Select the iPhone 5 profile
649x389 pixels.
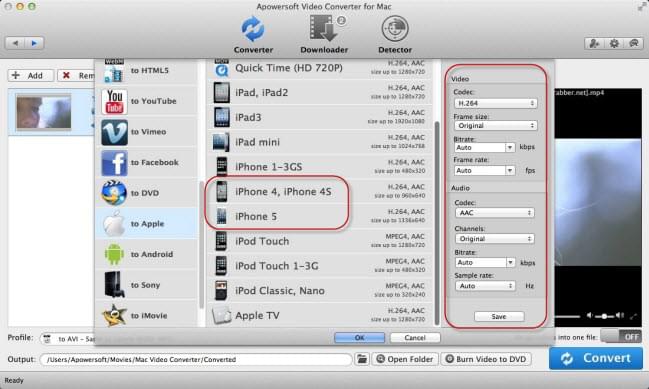pyautogui.click(x=319, y=216)
